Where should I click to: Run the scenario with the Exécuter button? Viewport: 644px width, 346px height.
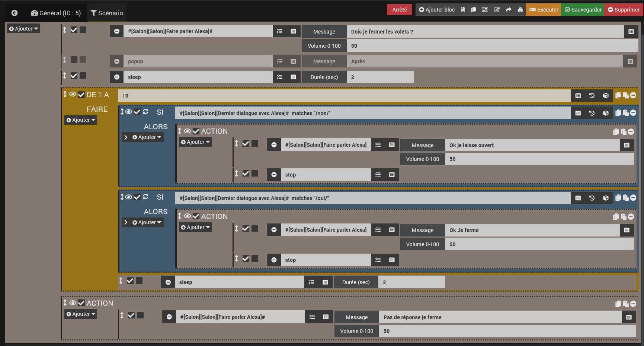(x=544, y=10)
